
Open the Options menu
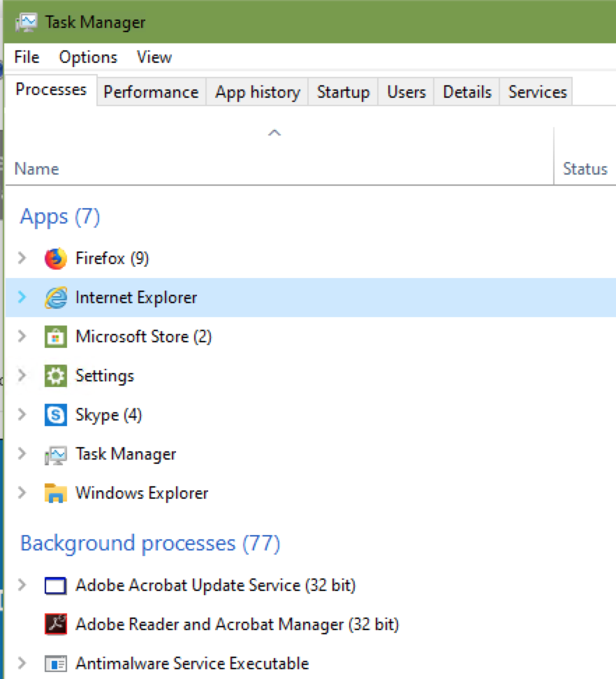coord(88,57)
